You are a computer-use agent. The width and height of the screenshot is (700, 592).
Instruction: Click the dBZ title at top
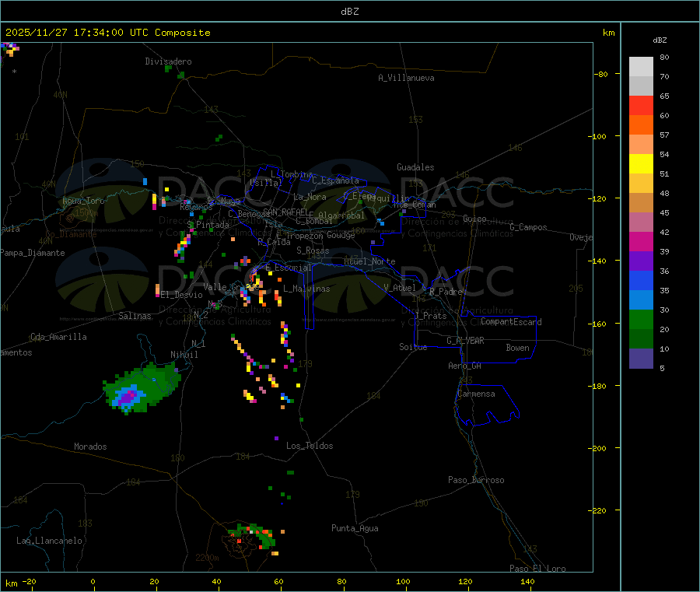point(349,12)
